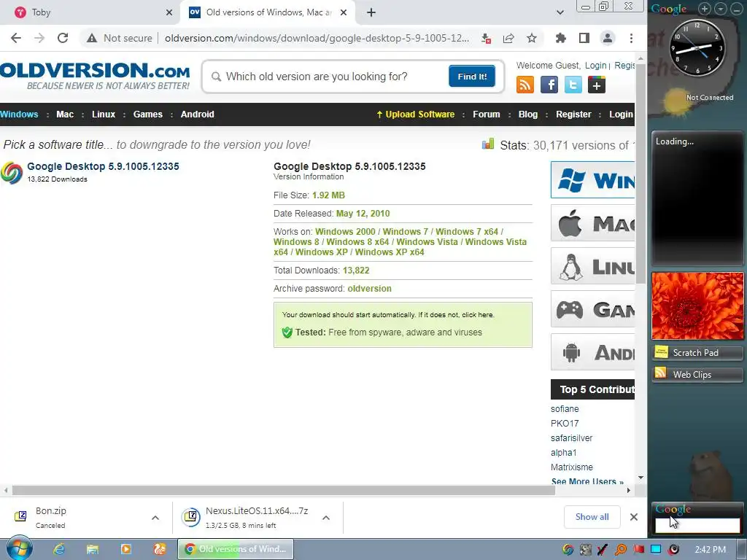Click the Chrome address bar URL
This screenshot has width=747, height=560.
(x=317, y=38)
